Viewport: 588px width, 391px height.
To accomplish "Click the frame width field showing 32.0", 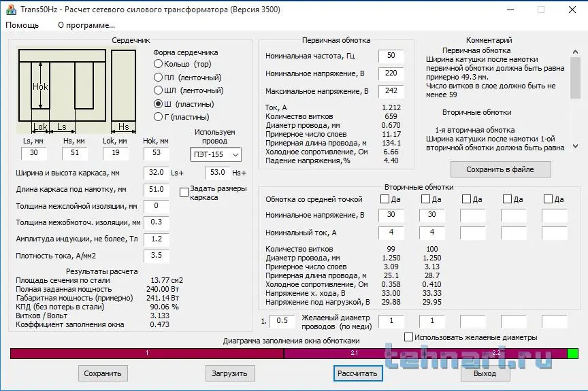I will tap(157, 173).
